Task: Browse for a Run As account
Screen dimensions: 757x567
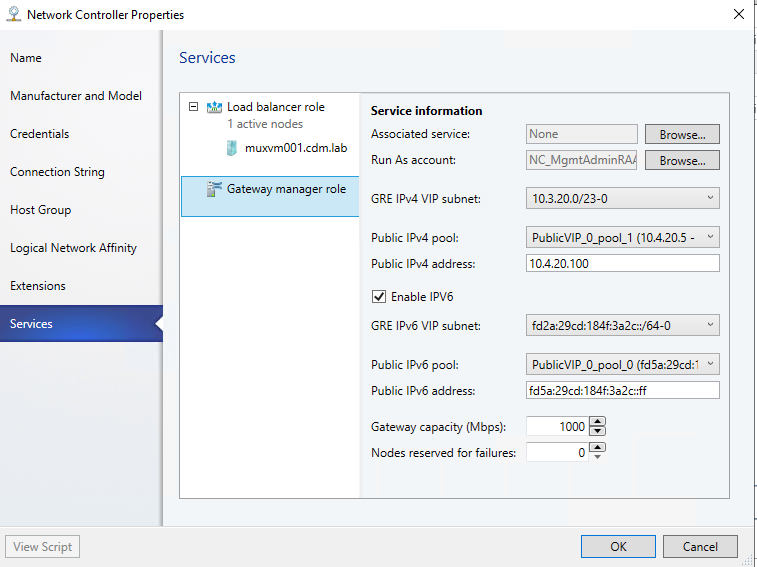Action: tap(682, 160)
